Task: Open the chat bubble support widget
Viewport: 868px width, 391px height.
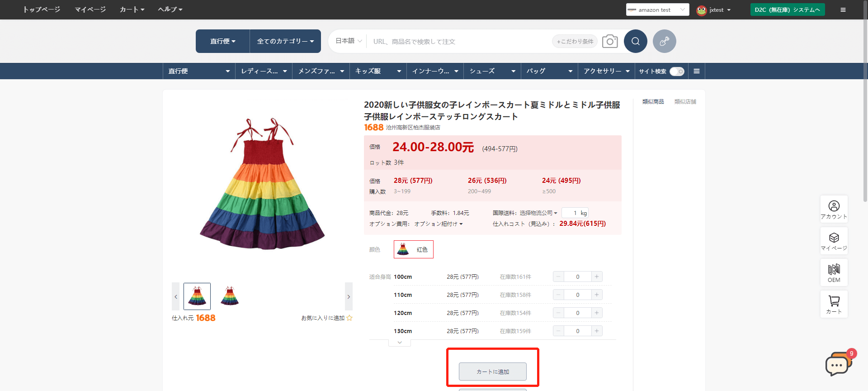Action: pyautogui.click(x=837, y=365)
